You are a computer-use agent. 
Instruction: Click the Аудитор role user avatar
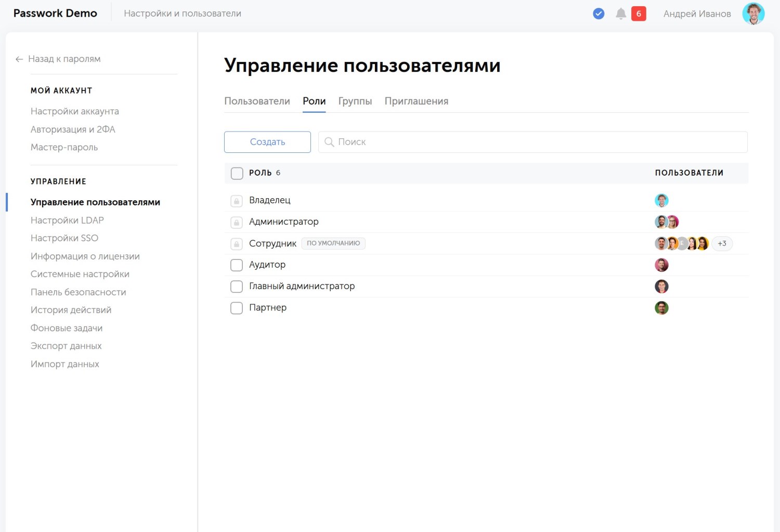pyautogui.click(x=661, y=265)
